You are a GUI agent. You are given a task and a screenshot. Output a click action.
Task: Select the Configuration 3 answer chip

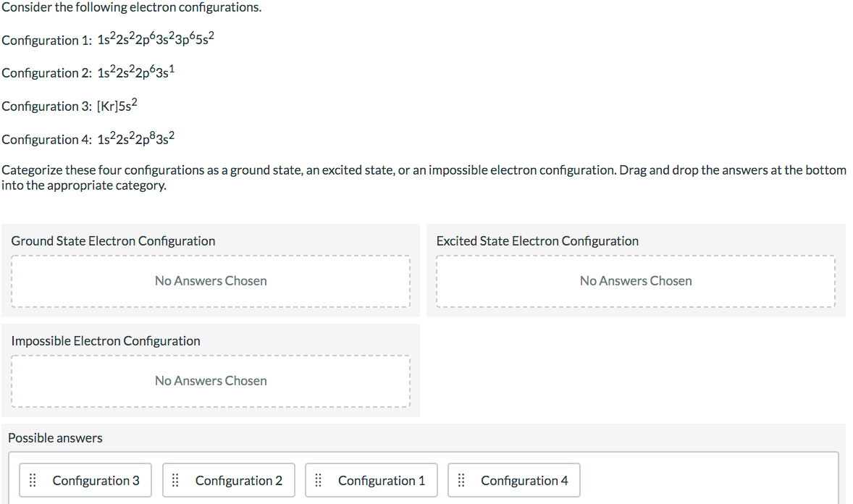pos(85,480)
